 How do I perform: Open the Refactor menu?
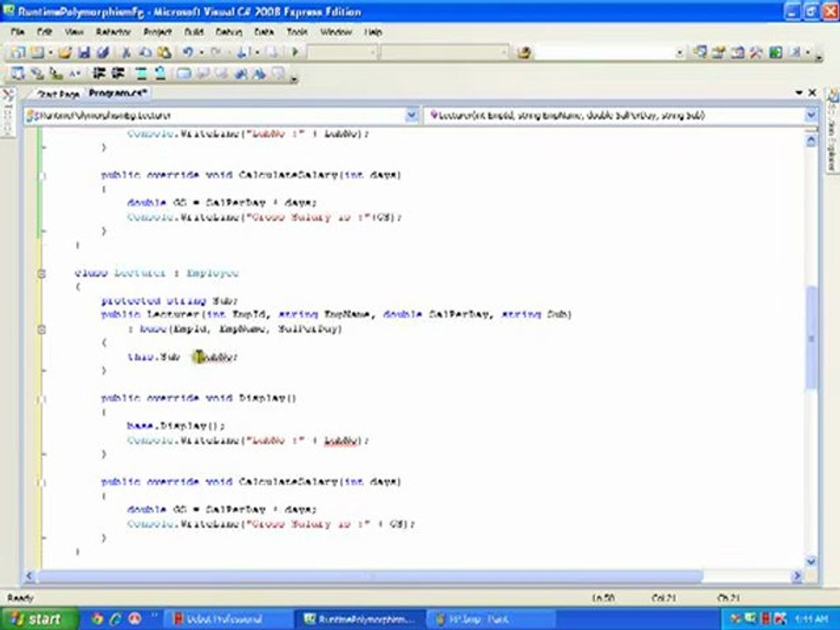113,31
